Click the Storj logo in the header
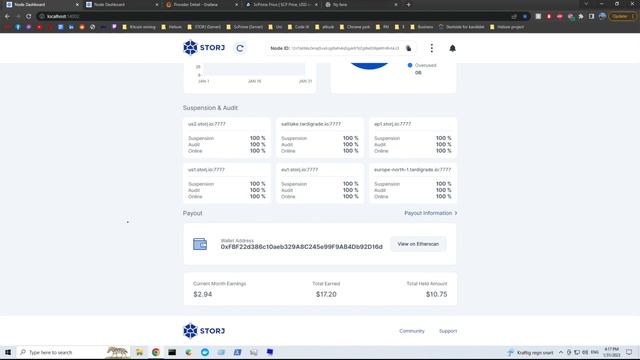The image size is (640, 360). pos(204,48)
